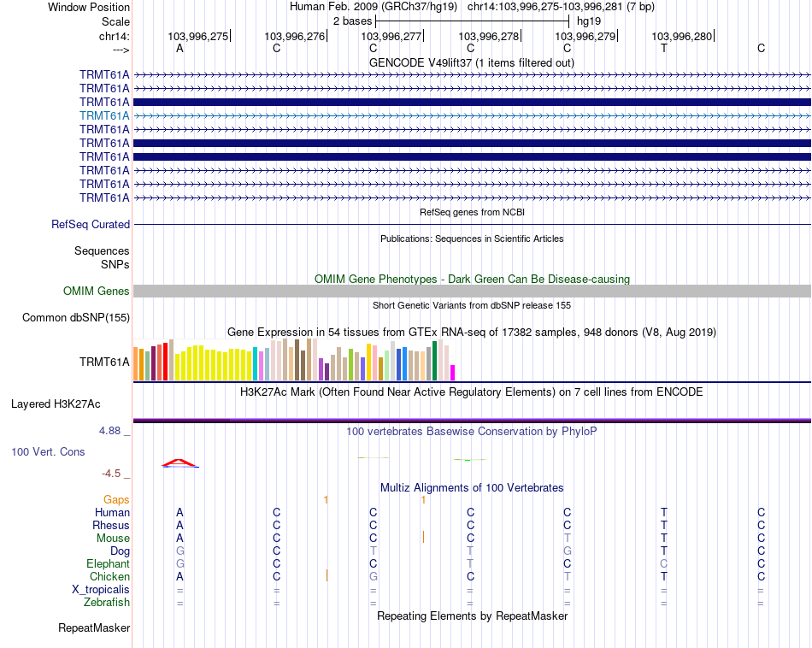Viewport: 812px width, 648px height.
Task: Select the light-blue TRMT61A transcript label
Action: coord(104,115)
